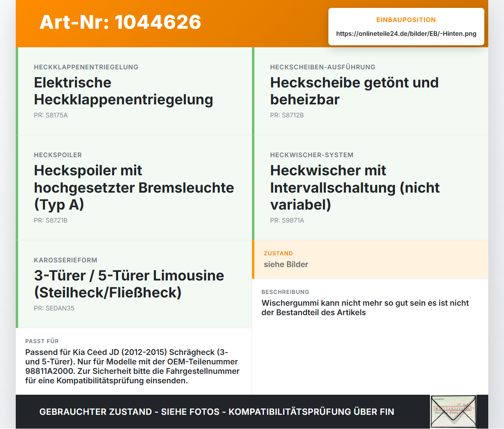Click the HECKWISCHER-SYSTEM label
The image size is (504, 429).
point(312,155)
